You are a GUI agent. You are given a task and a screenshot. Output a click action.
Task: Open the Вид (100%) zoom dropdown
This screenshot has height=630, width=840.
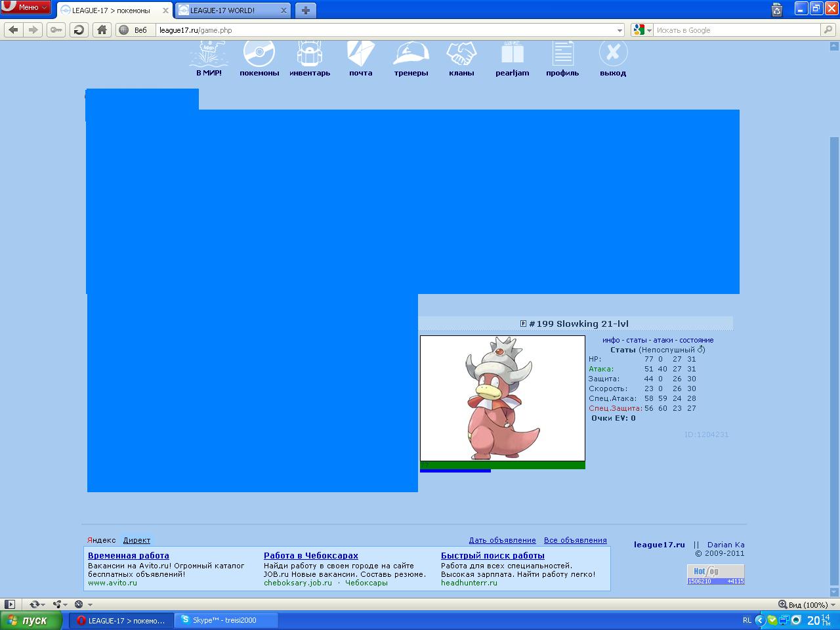[x=807, y=604]
